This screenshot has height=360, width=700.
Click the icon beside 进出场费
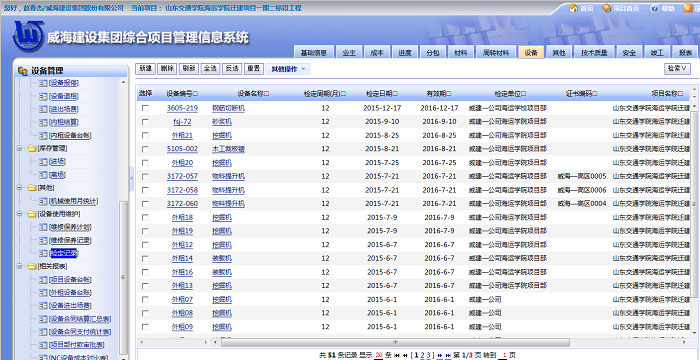point(43,109)
